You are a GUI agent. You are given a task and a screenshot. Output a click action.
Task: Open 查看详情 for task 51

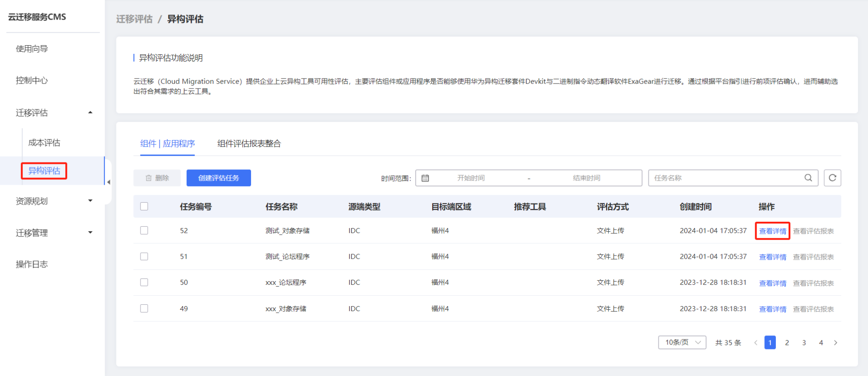coord(772,257)
